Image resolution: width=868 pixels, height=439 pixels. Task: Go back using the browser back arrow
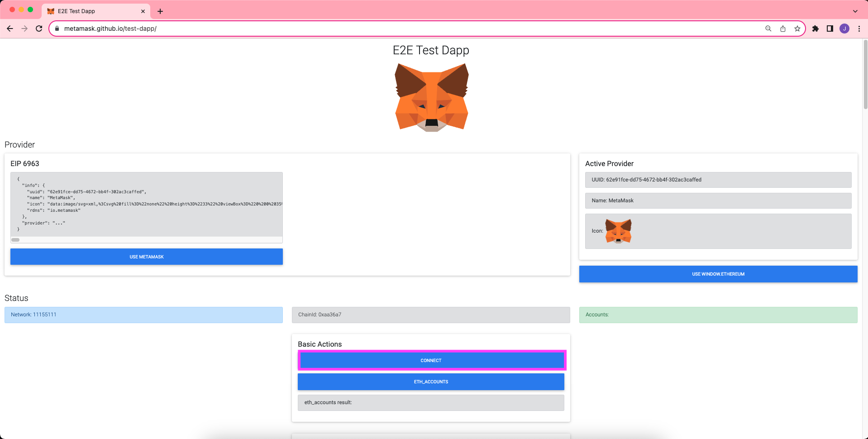10,29
